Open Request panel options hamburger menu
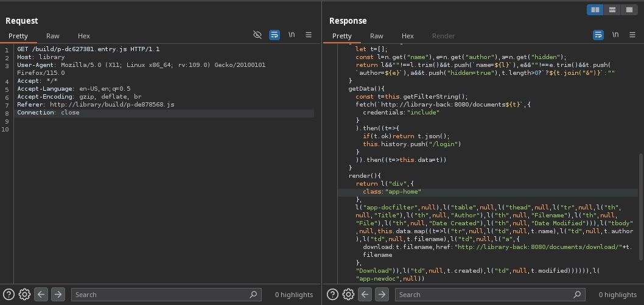 click(x=309, y=35)
